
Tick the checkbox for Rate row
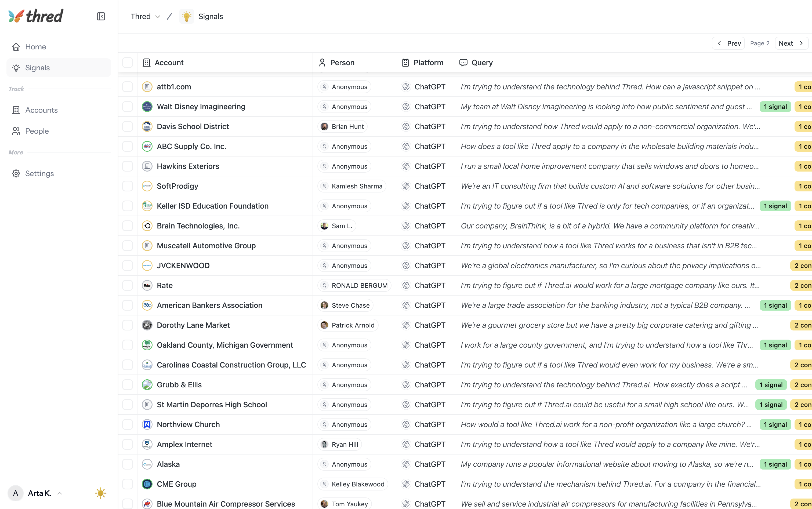coord(128,285)
